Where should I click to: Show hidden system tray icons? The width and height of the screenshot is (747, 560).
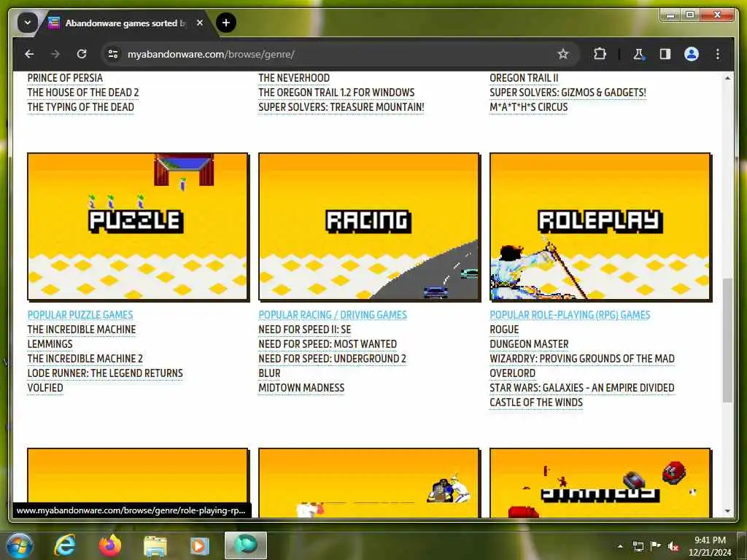(620, 546)
